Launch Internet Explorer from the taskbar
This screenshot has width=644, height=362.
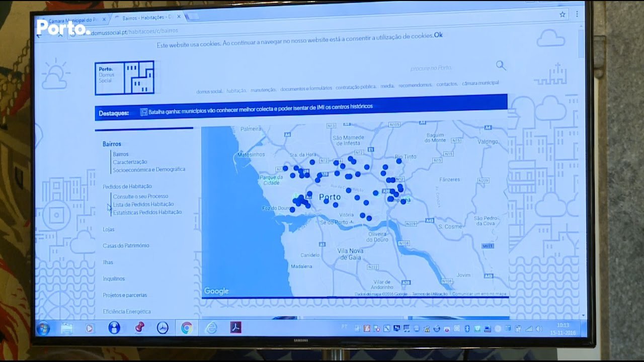(x=211, y=328)
